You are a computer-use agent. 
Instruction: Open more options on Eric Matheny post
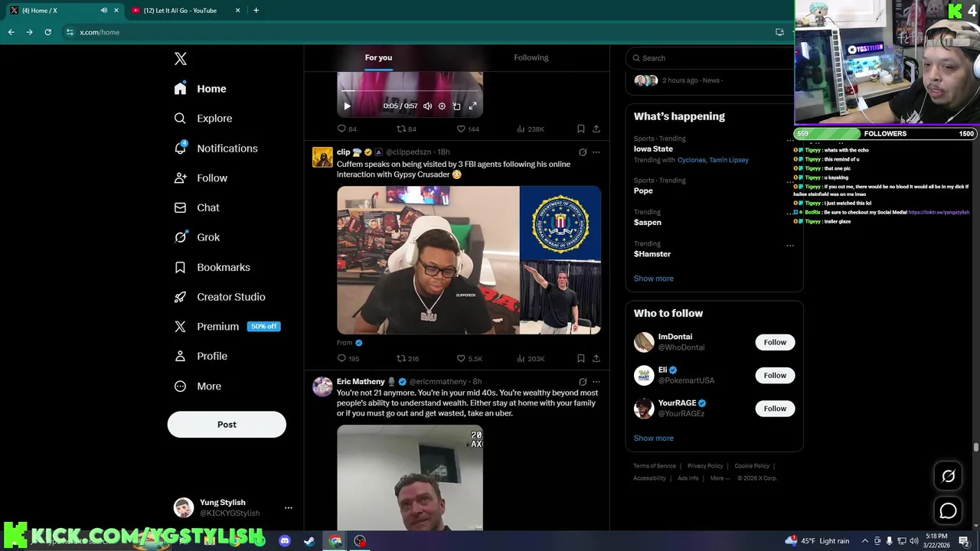pyautogui.click(x=596, y=382)
